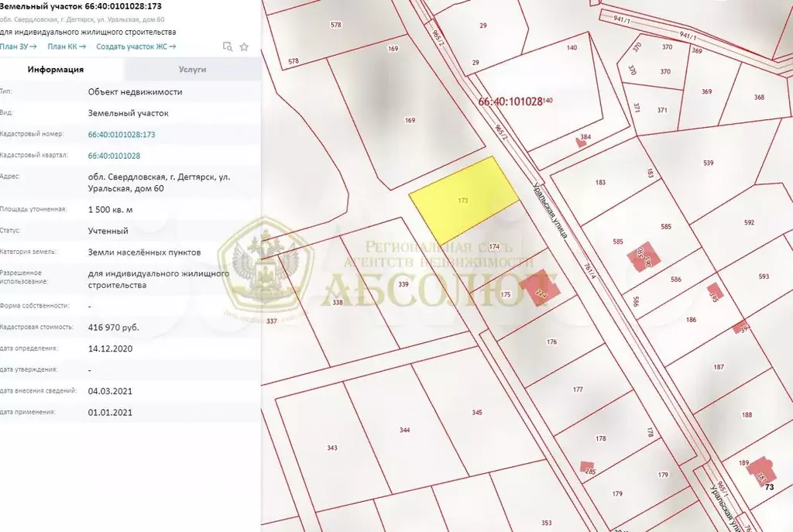Select yellow highlighted parcel 173 on map
Screen dimensions: 793x532
coord(464,201)
